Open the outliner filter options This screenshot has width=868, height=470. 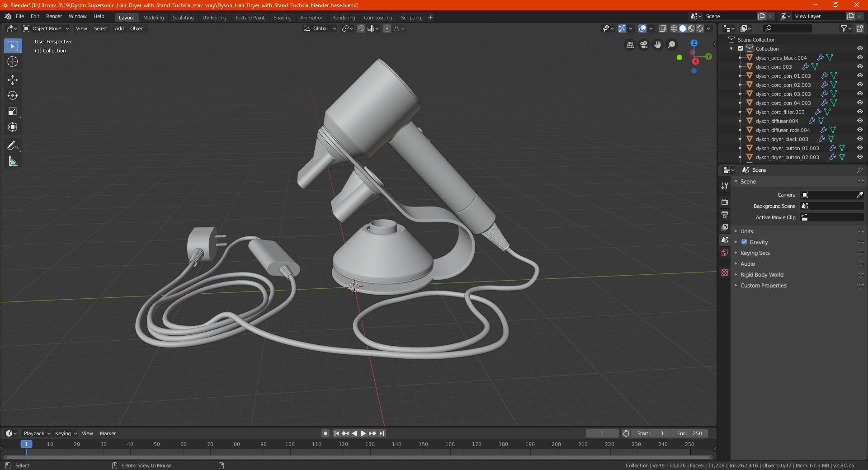coord(846,28)
